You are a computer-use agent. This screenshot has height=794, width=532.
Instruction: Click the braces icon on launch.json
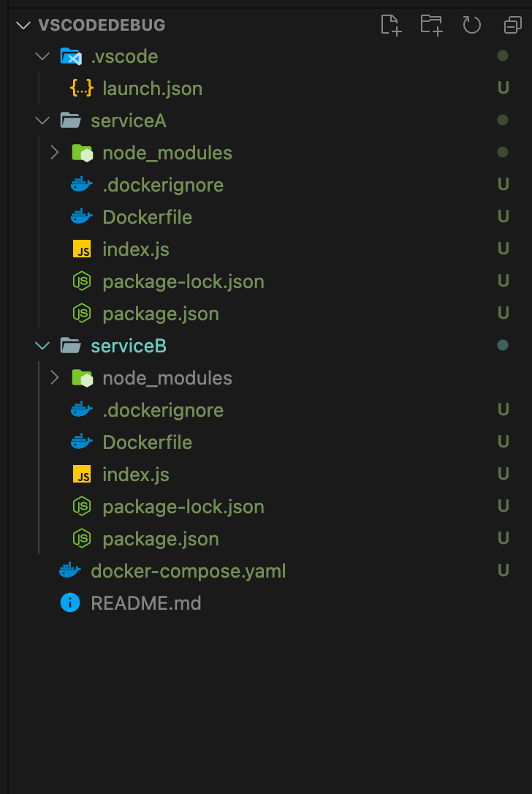click(x=82, y=88)
